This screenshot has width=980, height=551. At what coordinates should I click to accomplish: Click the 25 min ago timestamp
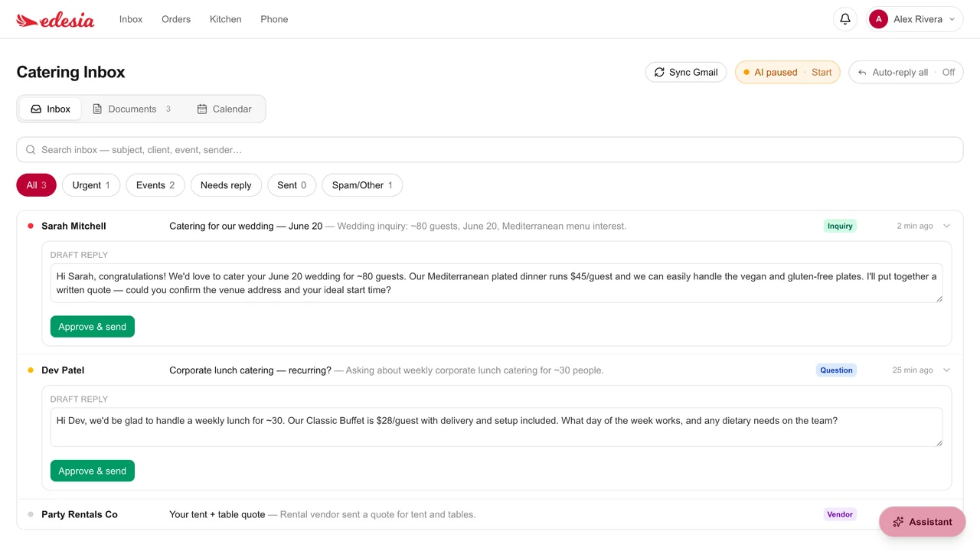pyautogui.click(x=913, y=370)
